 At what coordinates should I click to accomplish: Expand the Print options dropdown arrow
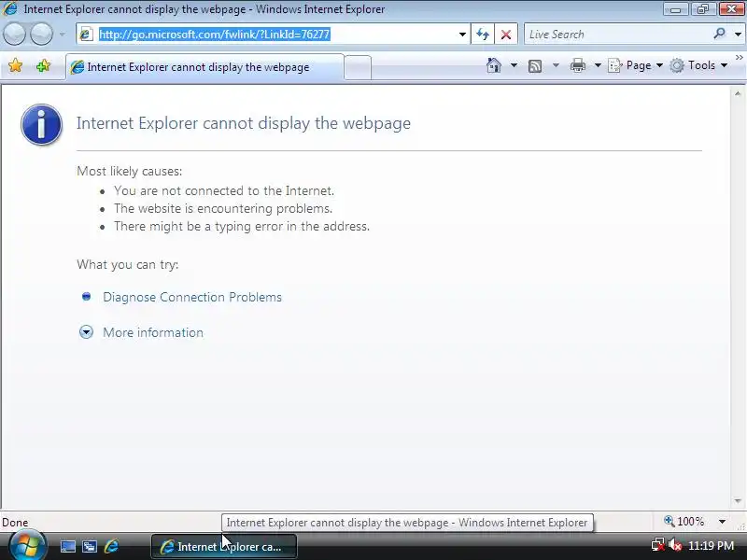click(598, 65)
